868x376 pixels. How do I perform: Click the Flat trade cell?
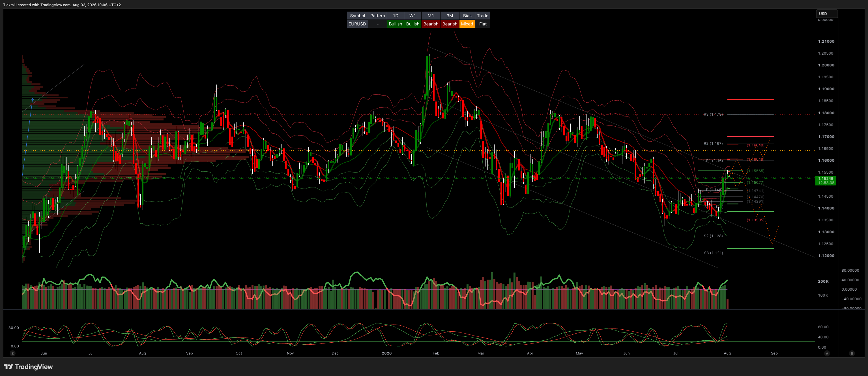pos(483,24)
